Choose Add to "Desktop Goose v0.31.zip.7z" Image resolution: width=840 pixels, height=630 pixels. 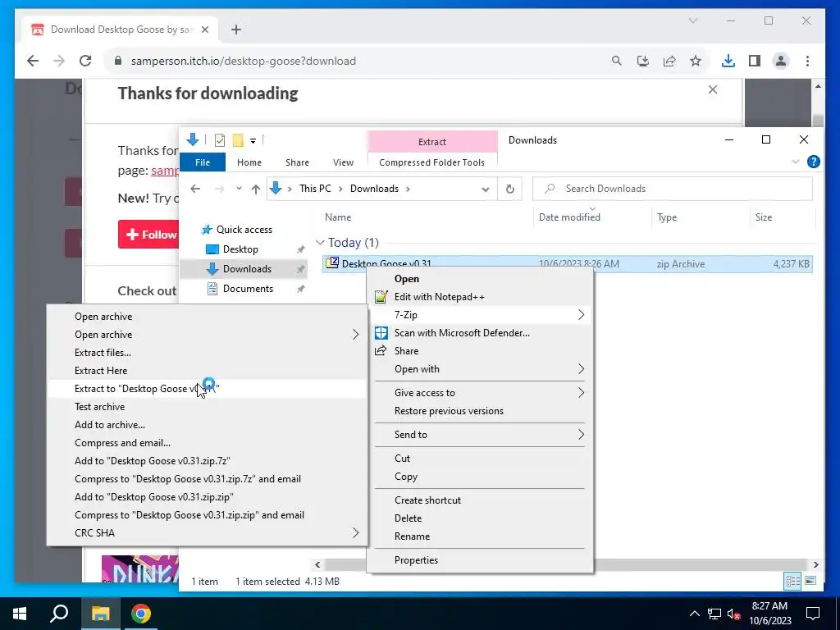point(207,461)
